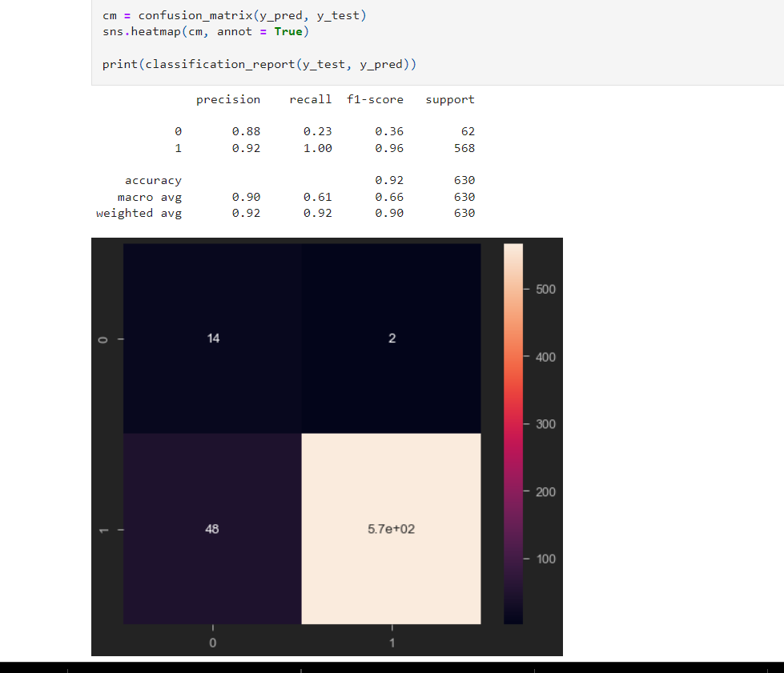The height and width of the screenshot is (673, 784).
Task: Click the heatmap cell showing 14
Action: pyautogui.click(x=213, y=338)
